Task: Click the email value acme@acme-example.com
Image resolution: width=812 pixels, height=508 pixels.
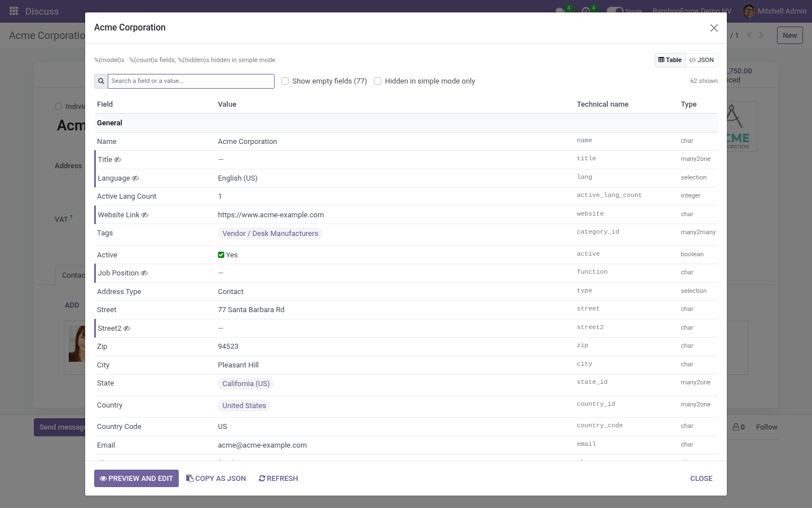Action: click(262, 445)
